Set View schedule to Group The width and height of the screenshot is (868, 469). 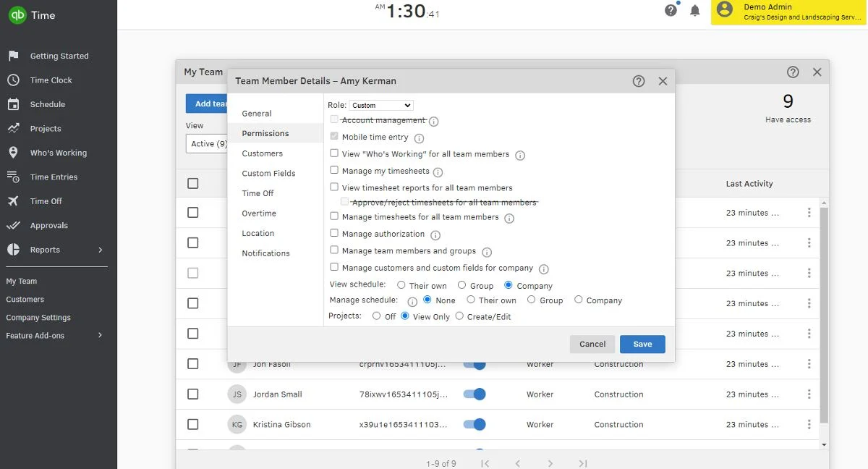(x=461, y=285)
